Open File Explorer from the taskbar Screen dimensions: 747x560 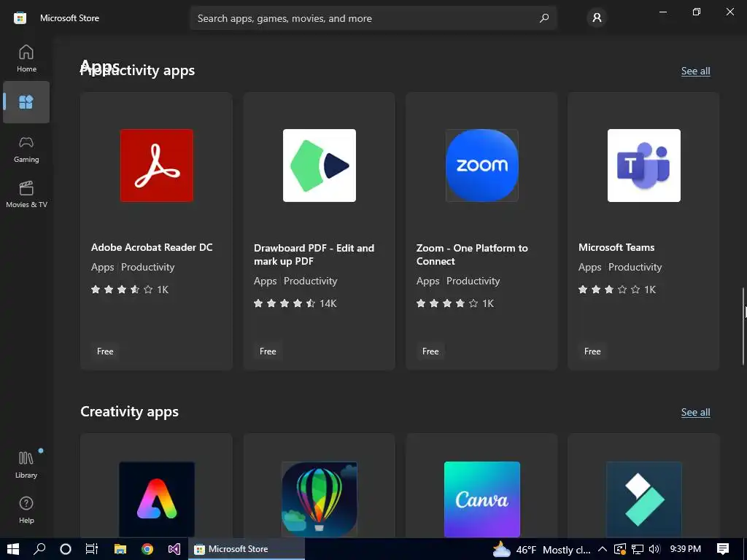click(x=120, y=549)
